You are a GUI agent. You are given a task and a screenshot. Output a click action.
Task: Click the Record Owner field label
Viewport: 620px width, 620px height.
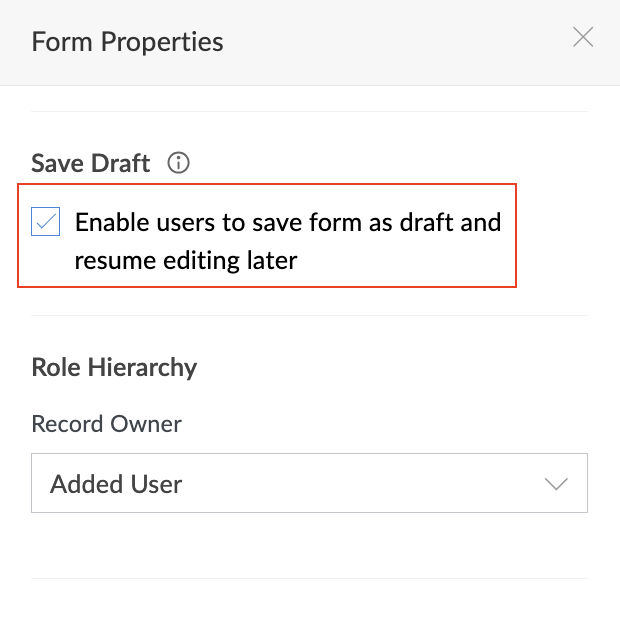(106, 424)
